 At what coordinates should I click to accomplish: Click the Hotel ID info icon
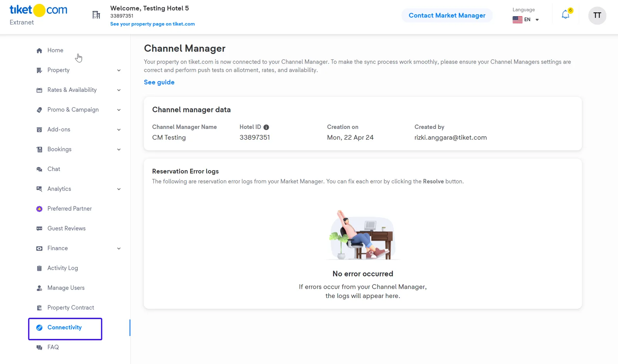(266, 127)
